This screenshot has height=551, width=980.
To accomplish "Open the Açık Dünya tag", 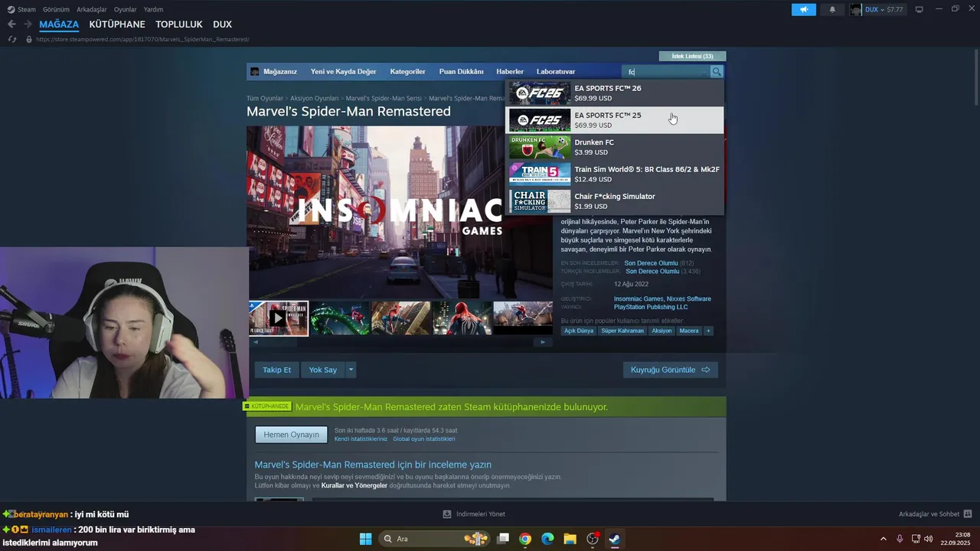I will tap(579, 331).
